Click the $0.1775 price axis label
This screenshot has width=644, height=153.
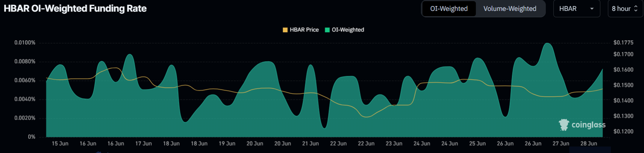(x=623, y=42)
